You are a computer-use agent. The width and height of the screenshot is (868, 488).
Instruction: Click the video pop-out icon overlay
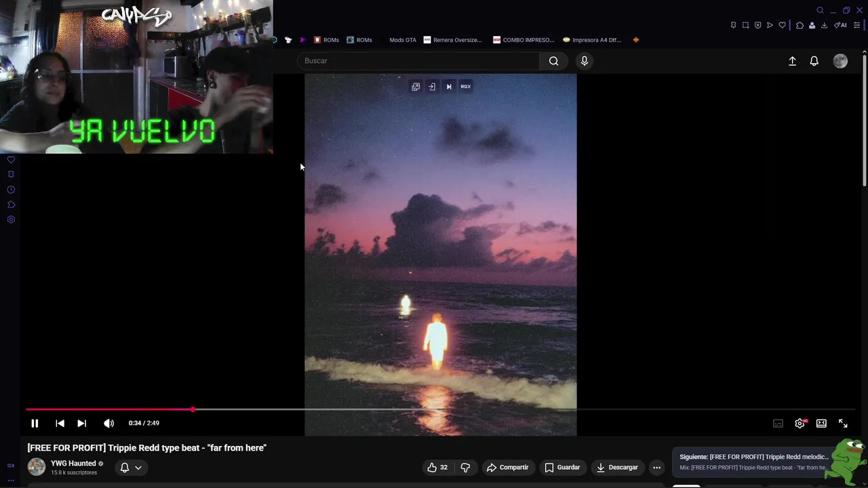coord(416,87)
